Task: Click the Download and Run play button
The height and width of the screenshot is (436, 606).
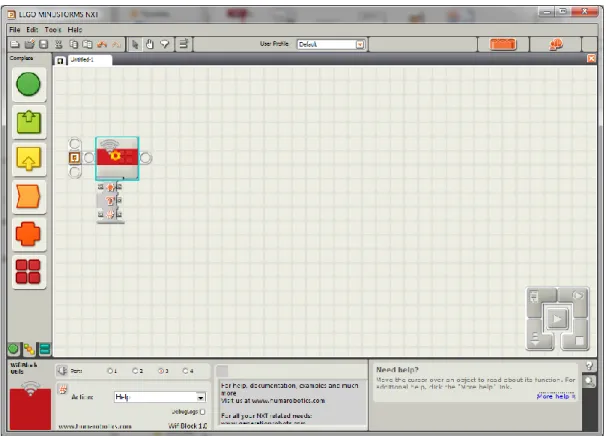Action: tap(557, 319)
